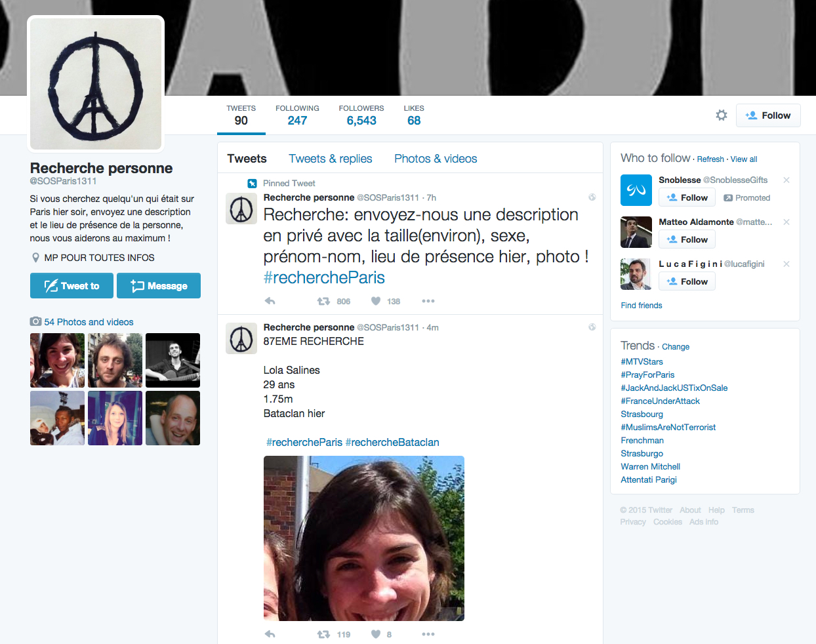Click View all suggestions
The height and width of the screenshot is (644, 816).
[x=744, y=159]
